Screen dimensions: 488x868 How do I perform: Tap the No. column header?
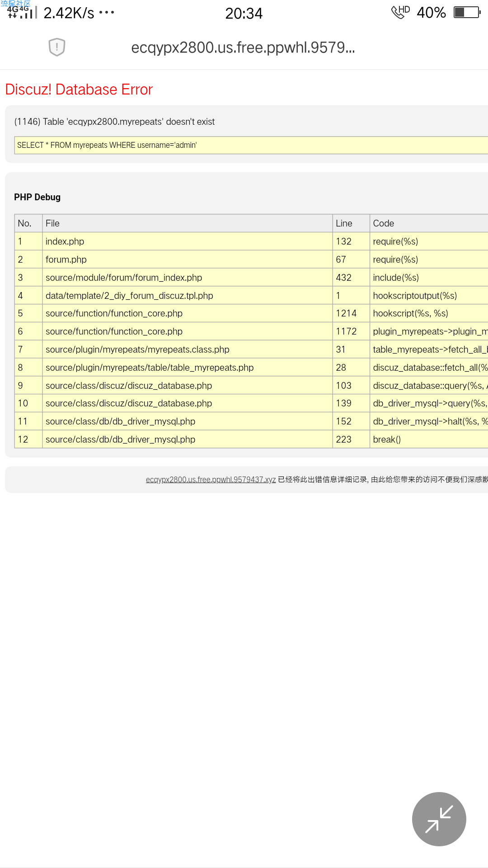28,223
